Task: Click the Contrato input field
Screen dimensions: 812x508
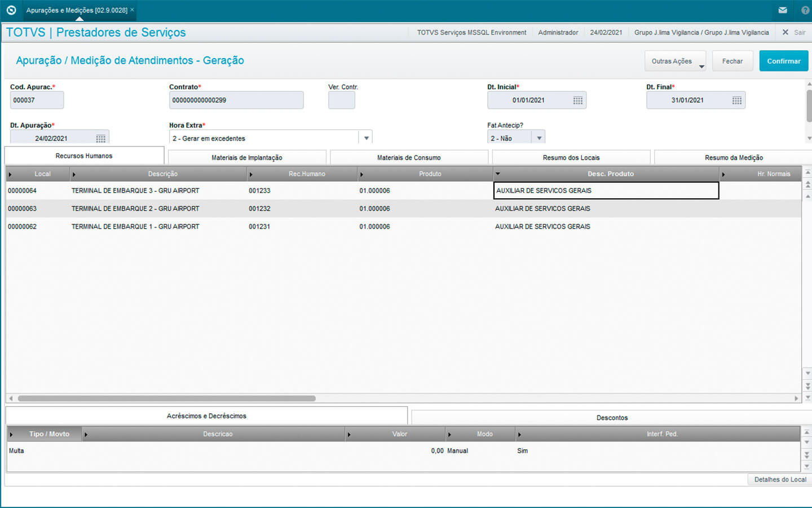Action: pos(236,100)
